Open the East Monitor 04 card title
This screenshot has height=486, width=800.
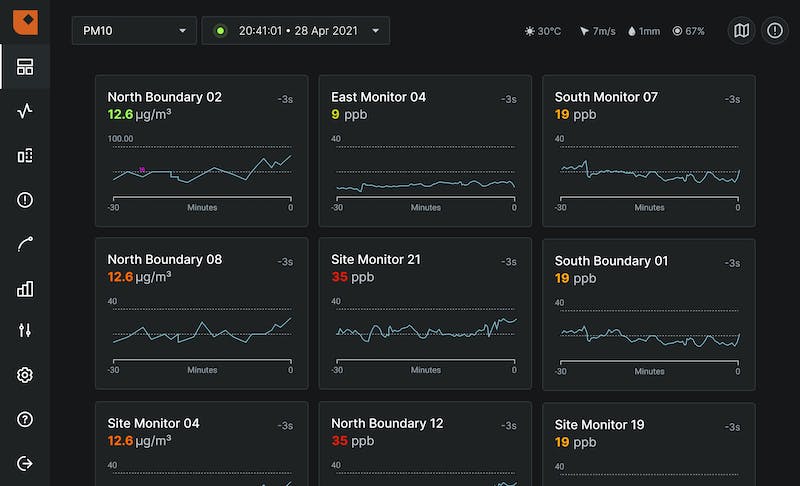tap(378, 97)
